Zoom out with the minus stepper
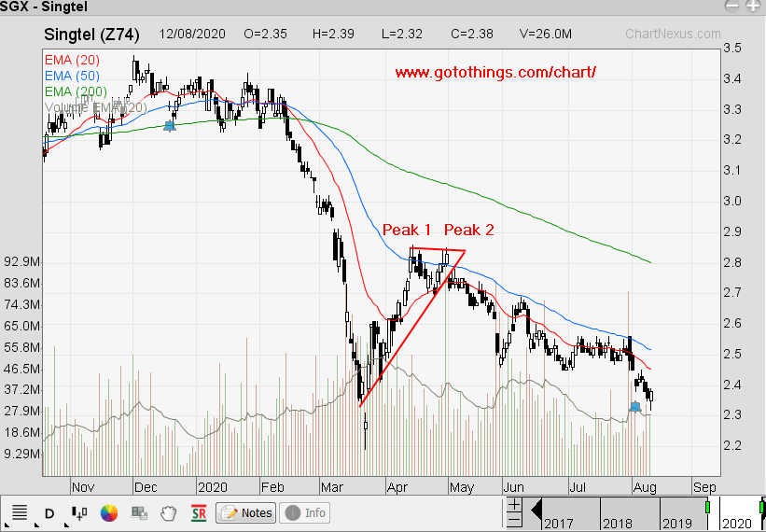The width and height of the screenshot is (766, 532). pyautogui.click(x=514, y=520)
